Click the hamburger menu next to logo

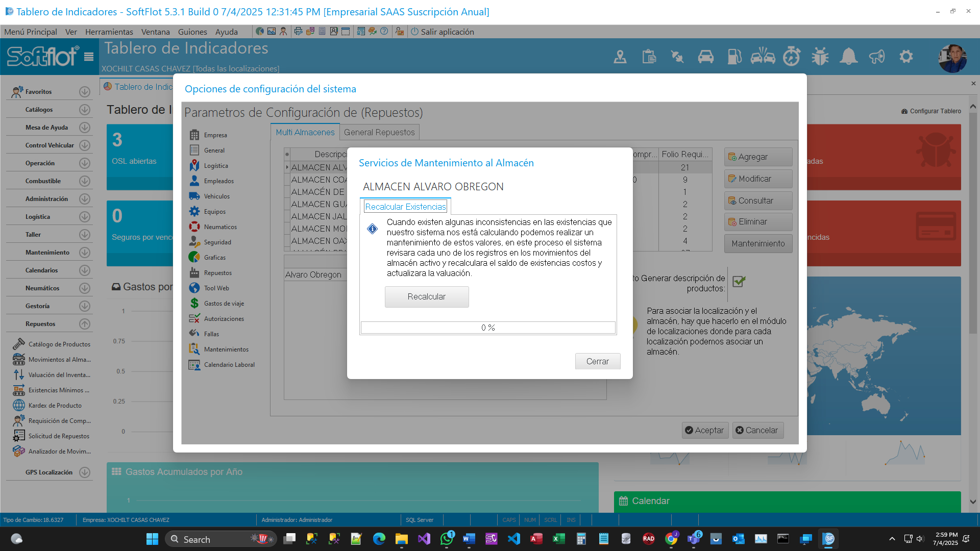point(89,57)
